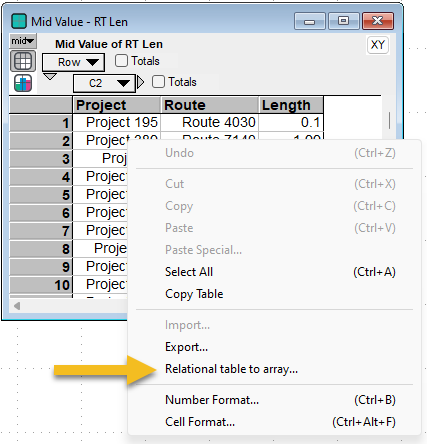This screenshot has width=427, height=444.
Task: Click the Length column header
Action: (x=291, y=105)
